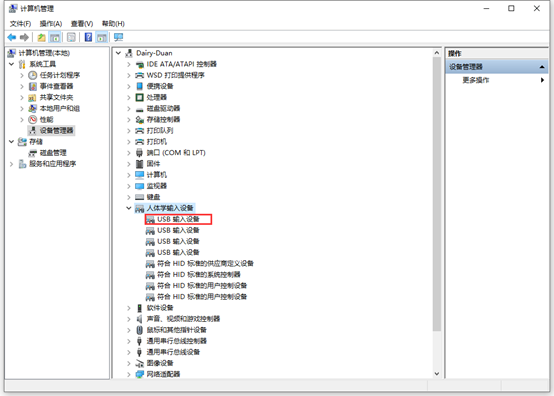
Task: Click the device list scrollbar down arrow
Action: tap(437, 374)
